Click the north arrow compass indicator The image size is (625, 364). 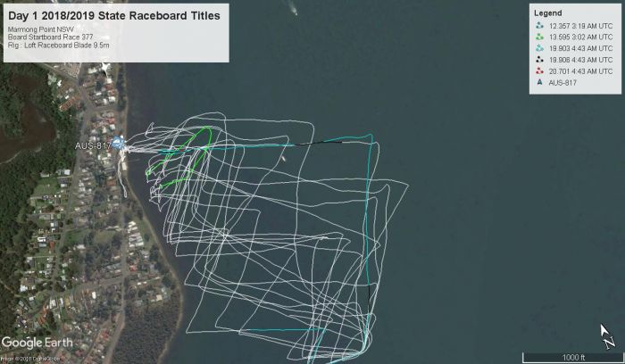[606, 336]
